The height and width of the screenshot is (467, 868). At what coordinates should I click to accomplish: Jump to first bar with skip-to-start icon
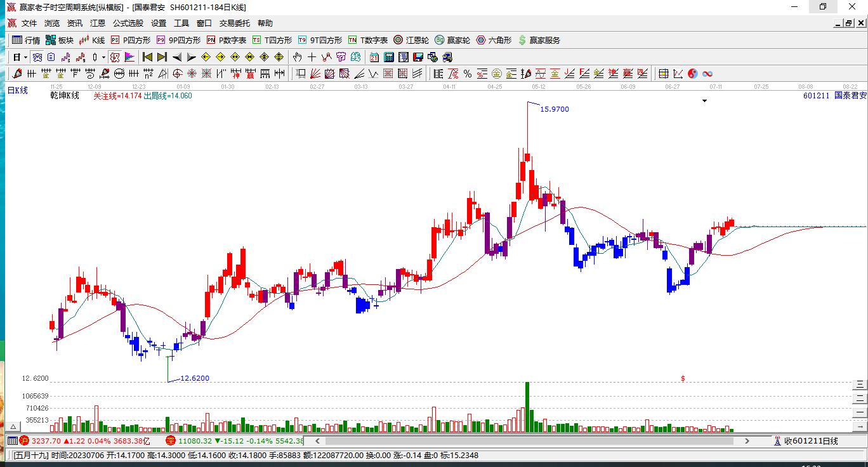(x=147, y=57)
